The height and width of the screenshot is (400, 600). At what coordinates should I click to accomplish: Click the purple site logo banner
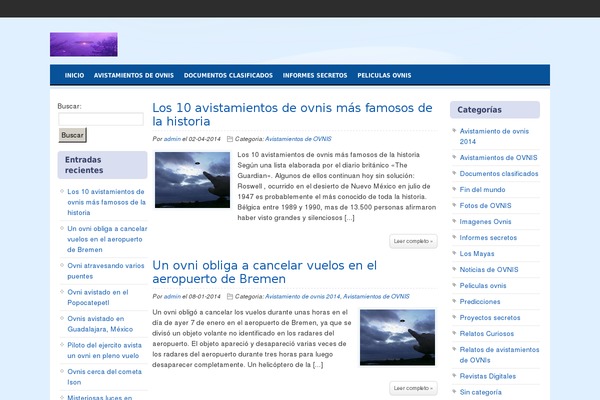pos(84,44)
